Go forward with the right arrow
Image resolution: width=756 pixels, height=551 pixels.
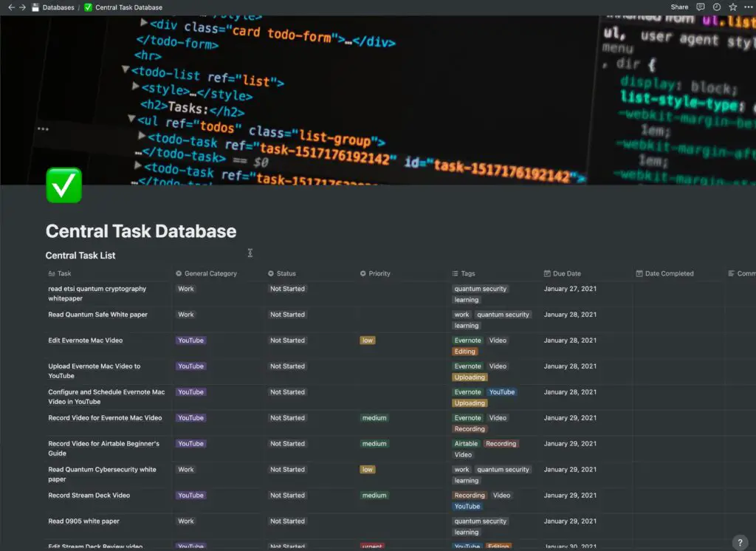[x=22, y=7]
